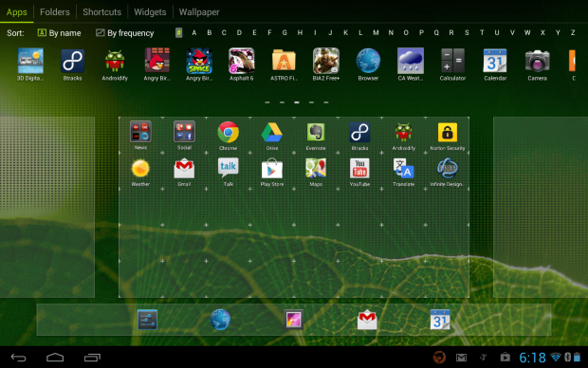Viewport: 588px width, 368px height.
Task: Tap the Android Home navigation button
Action: click(x=55, y=358)
